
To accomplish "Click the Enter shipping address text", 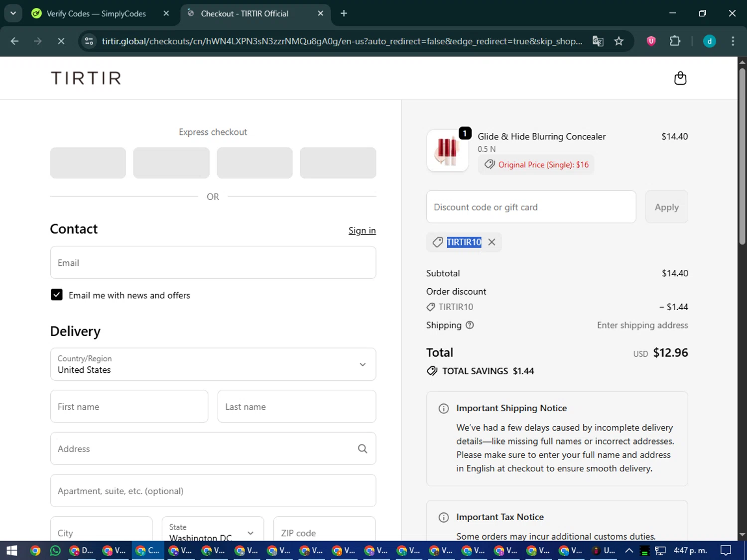I will pyautogui.click(x=642, y=325).
